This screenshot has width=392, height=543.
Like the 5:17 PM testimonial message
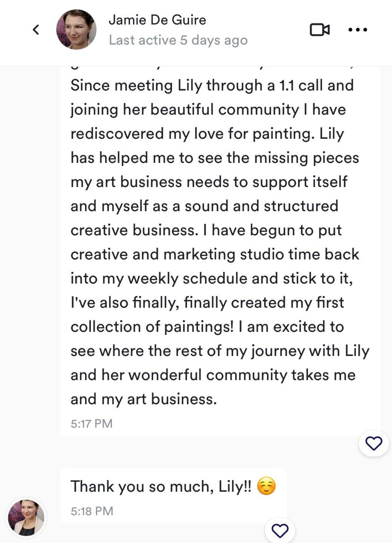coord(374,443)
